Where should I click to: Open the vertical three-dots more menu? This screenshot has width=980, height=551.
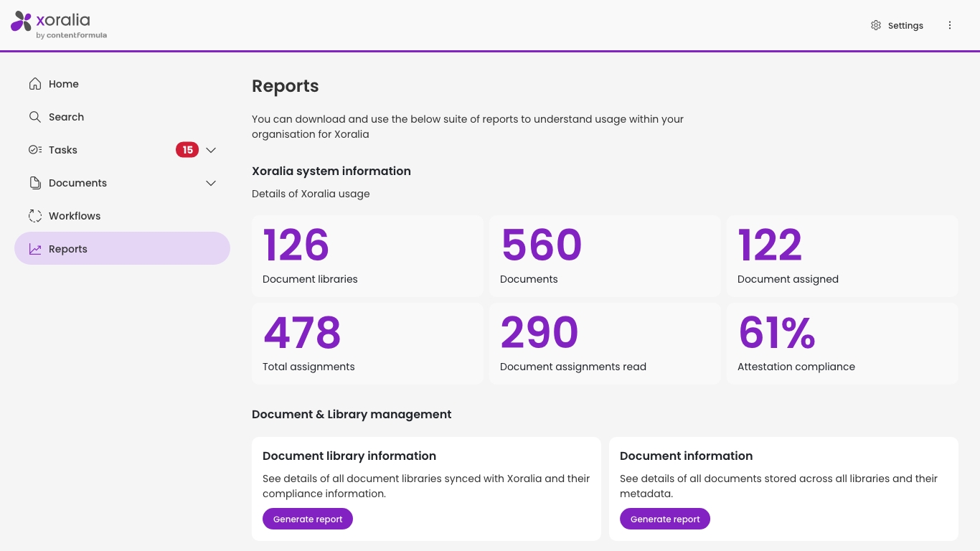point(950,25)
